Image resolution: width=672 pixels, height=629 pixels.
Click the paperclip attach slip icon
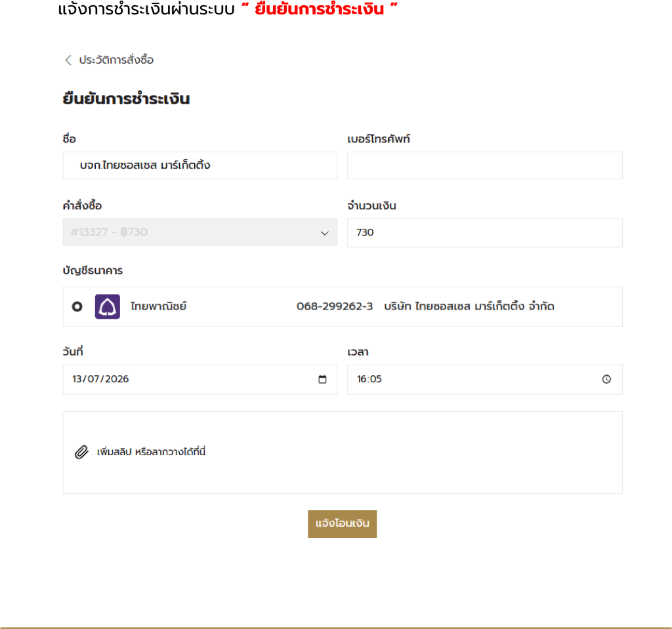(x=81, y=452)
